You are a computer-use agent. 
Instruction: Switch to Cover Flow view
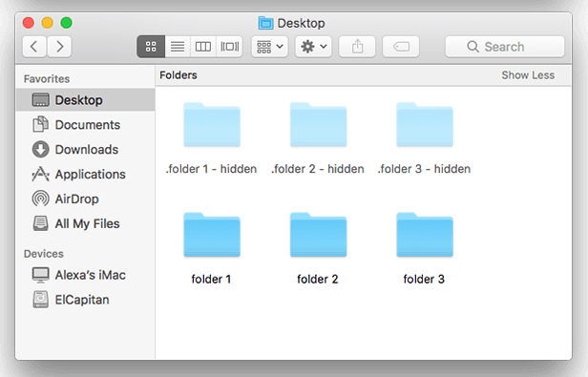pyautogui.click(x=229, y=47)
